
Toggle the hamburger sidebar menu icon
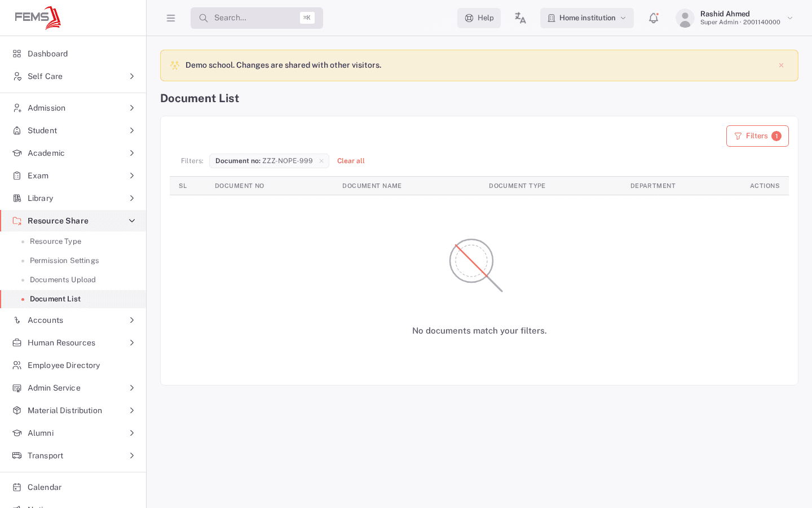click(x=171, y=18)
